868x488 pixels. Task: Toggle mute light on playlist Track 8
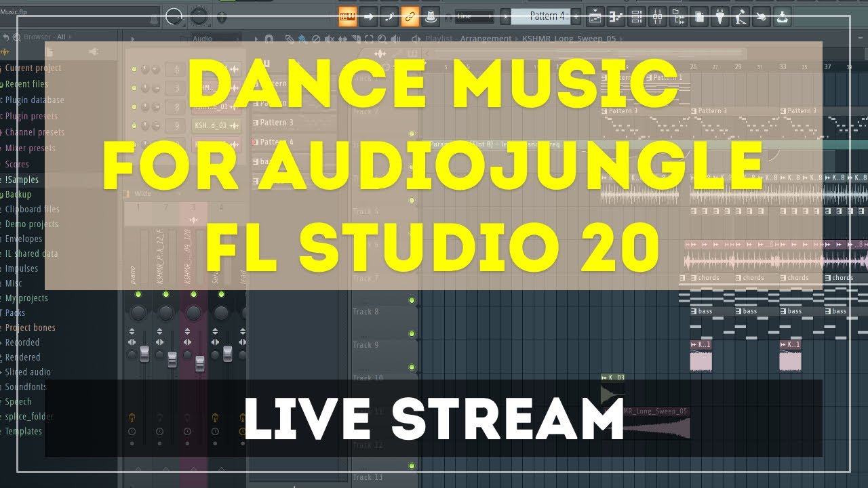point(412,333)
